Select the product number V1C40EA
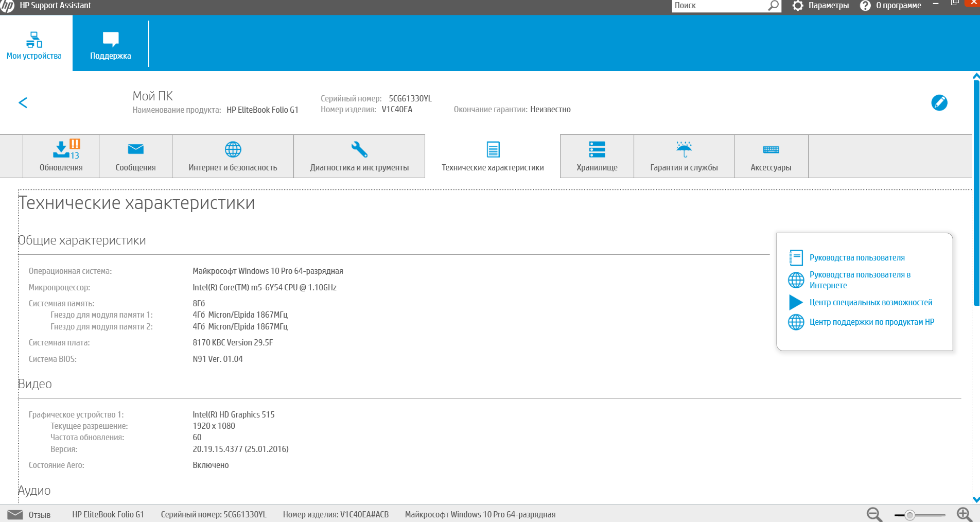Viewport: 980px width, 522px height. [397, 109]
